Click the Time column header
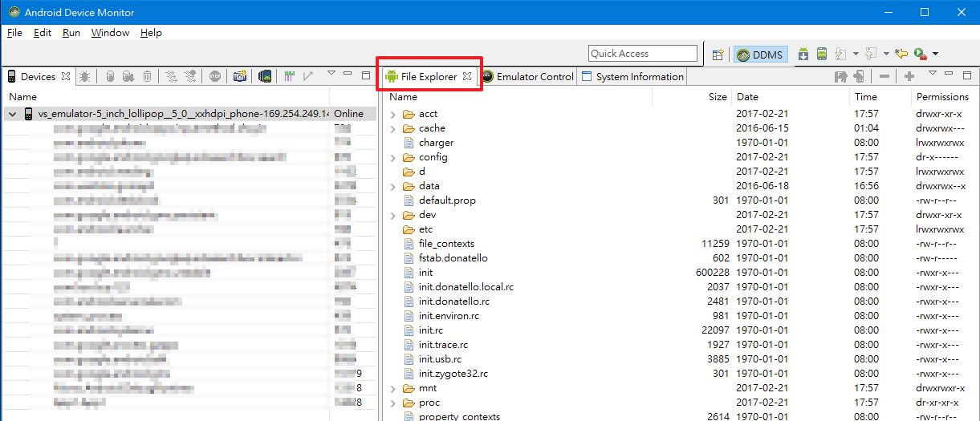Viewport: 980px width, 421px height. click(880, 97)
